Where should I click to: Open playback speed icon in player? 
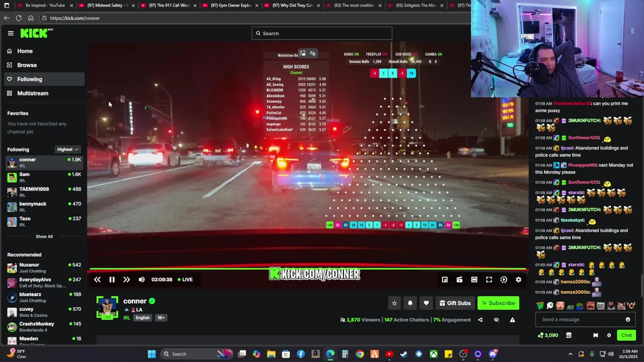pos(504,280)
